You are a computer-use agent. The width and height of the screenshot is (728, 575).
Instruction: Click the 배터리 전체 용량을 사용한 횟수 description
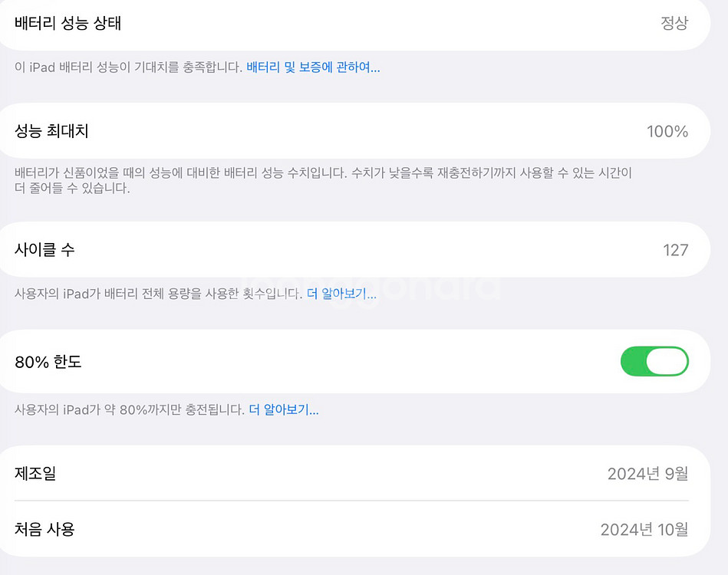157,294
